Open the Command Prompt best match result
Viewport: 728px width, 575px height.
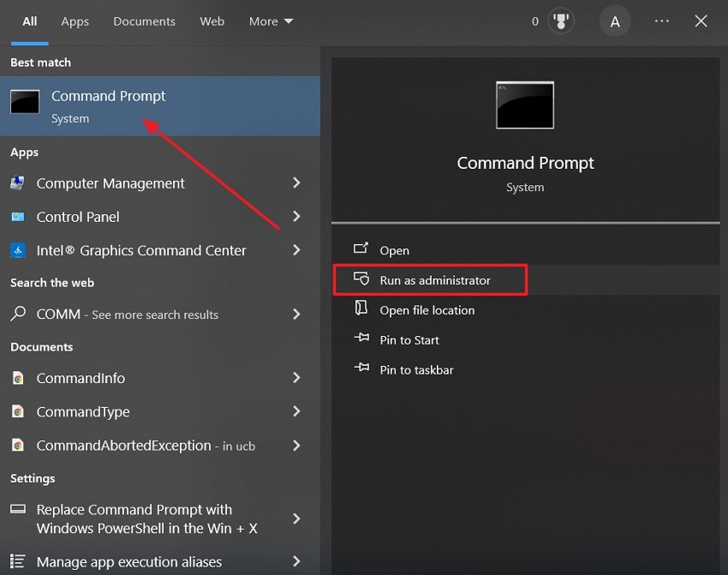click(159, 106)
